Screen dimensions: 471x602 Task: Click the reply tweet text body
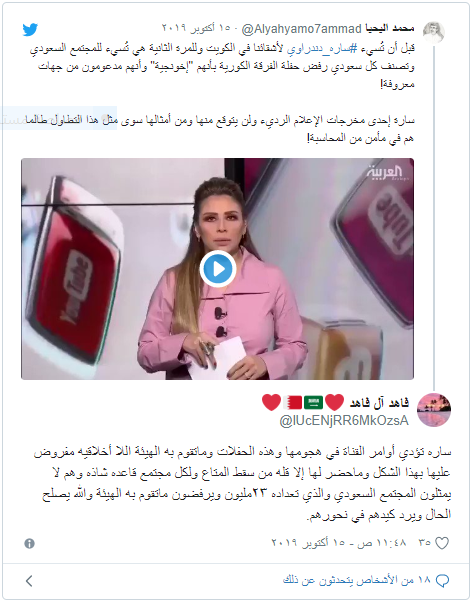click(243, 483)
